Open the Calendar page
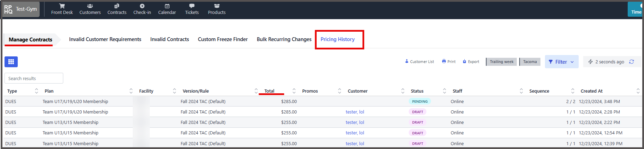Viewport: 644px width, 149px height. (x=167, y=9)
